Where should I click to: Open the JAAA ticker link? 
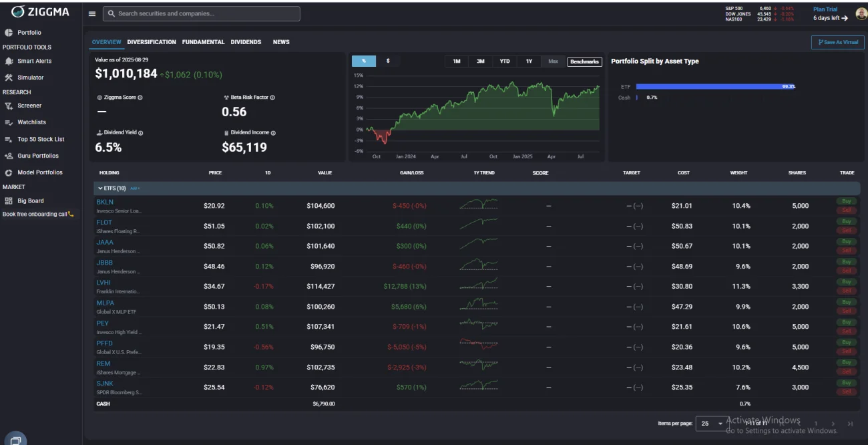pyautogui.click(x=105, y=242)
